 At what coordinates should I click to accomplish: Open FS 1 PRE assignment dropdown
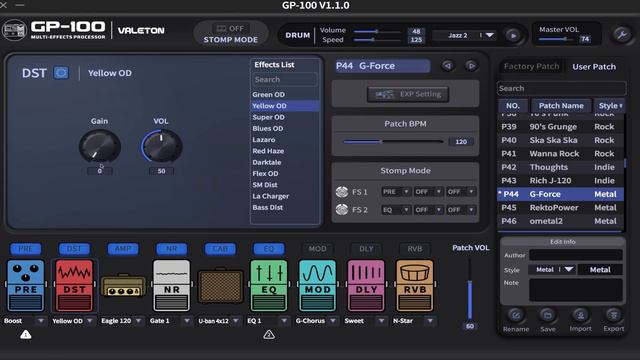click(x=396, y=192)
